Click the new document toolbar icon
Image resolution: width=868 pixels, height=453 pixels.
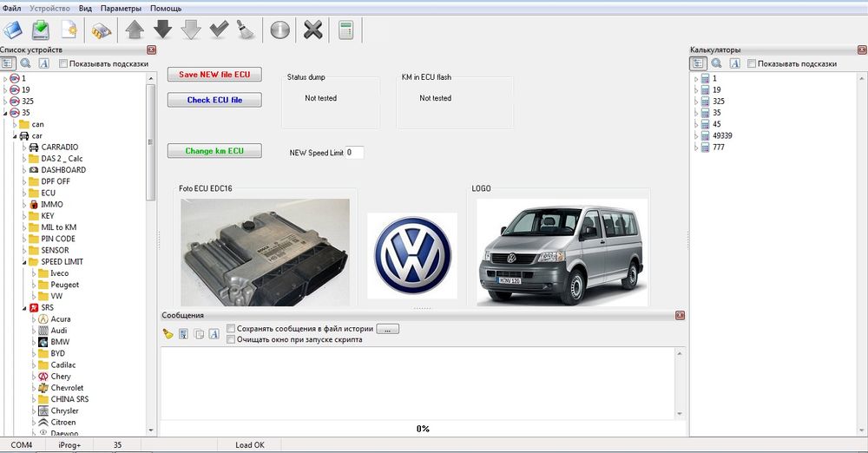pyautogui.click(x=69, y=30)
